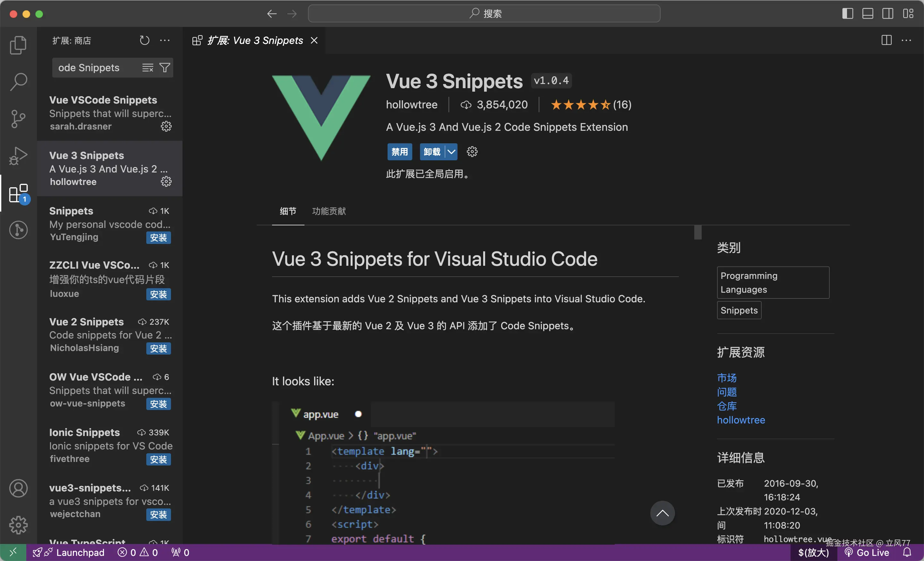Viewport: 924px width, 561px height.
Task: Toggle the secondary side bar
Action: [888, 14]
